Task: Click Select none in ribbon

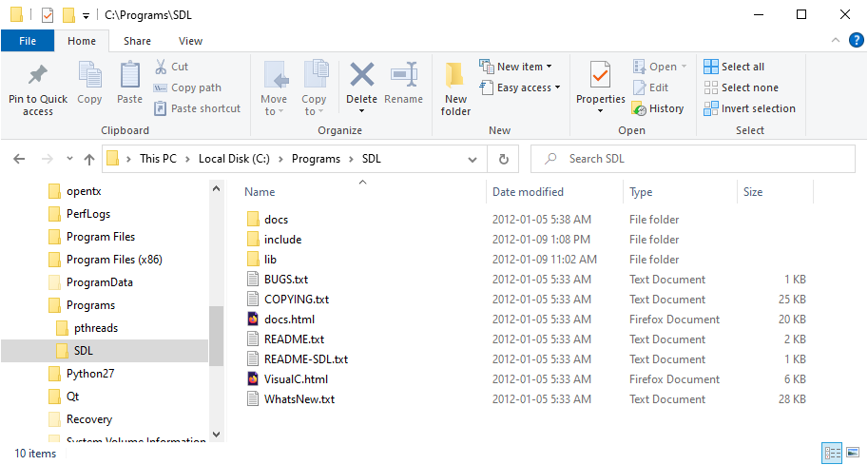Action: [x=741, y=87]
